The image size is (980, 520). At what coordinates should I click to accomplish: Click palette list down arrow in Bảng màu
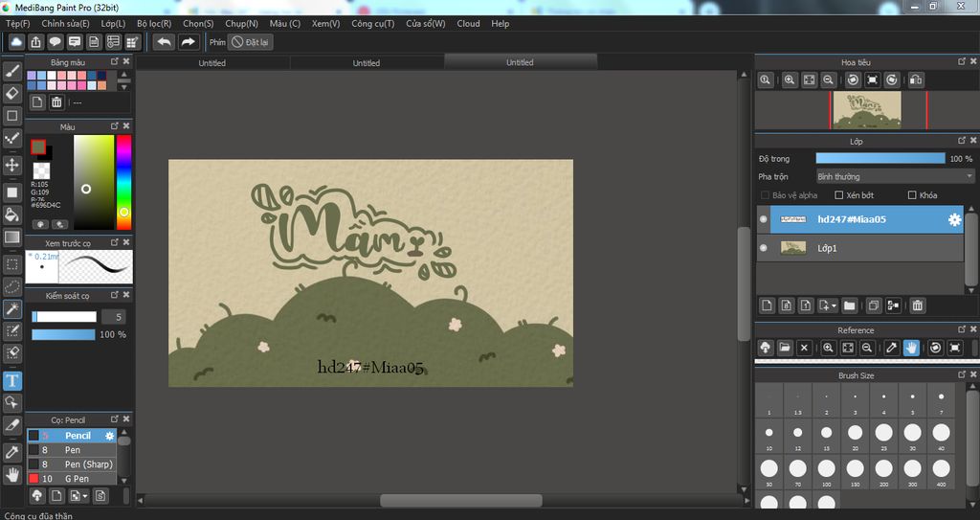123,86
